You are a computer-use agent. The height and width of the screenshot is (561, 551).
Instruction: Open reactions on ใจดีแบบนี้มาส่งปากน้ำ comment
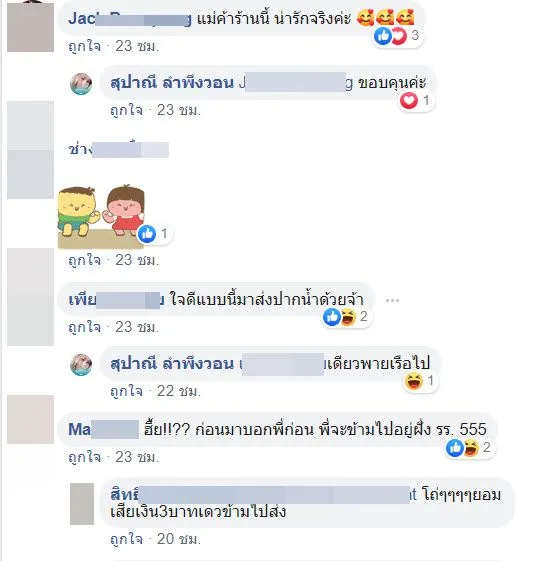(x=346, y=317)
